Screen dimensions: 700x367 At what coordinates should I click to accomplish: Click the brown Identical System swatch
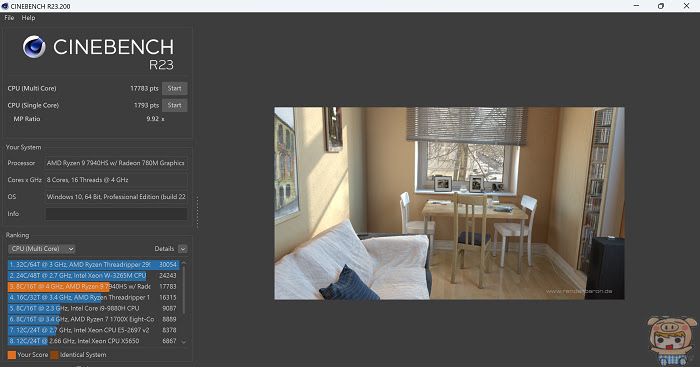pos(54,355)
